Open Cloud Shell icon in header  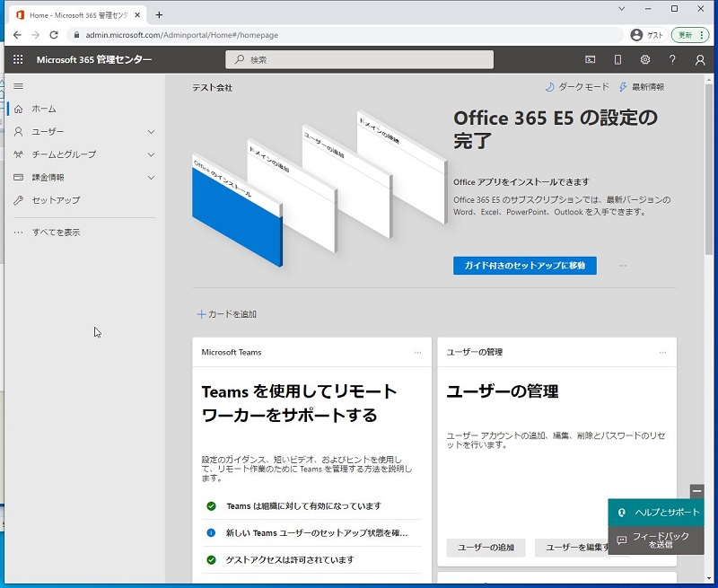[591, 59]
